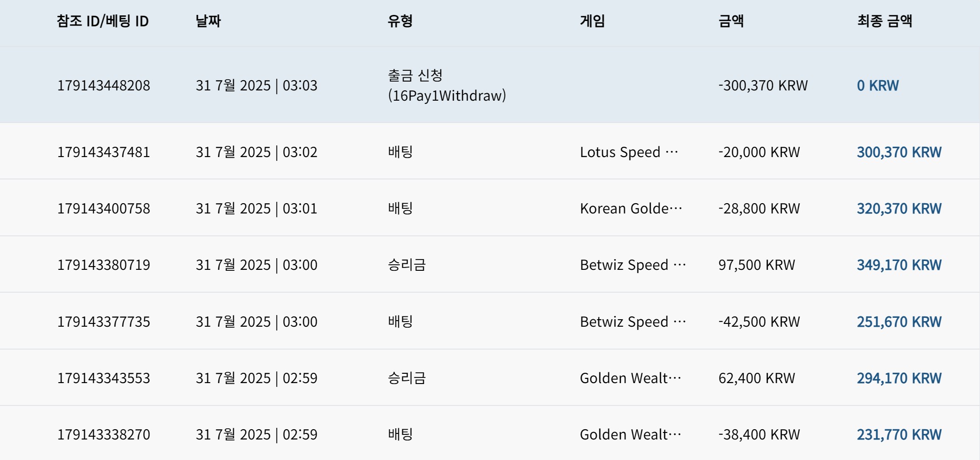
Task: Click the 유형 column header
Action: (x=400, y=21)
